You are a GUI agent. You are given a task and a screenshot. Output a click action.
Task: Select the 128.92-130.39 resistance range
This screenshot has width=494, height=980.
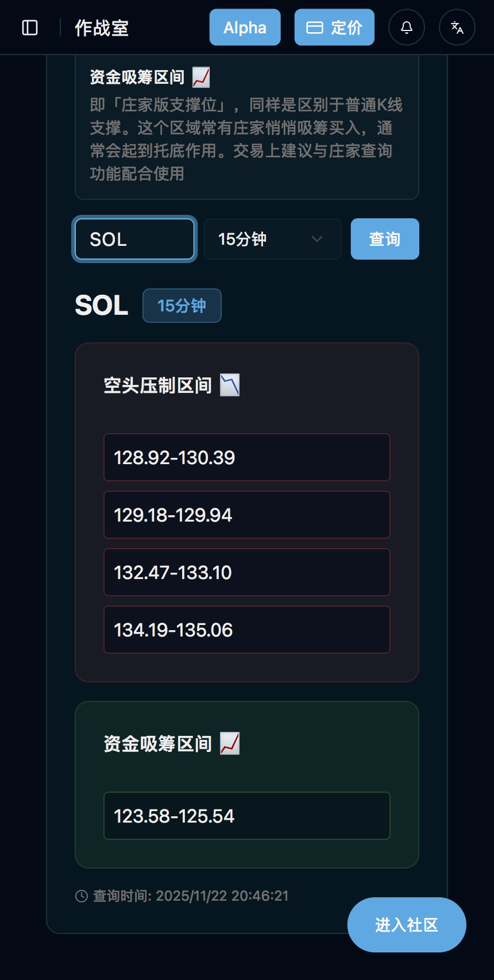click(246, 457)
